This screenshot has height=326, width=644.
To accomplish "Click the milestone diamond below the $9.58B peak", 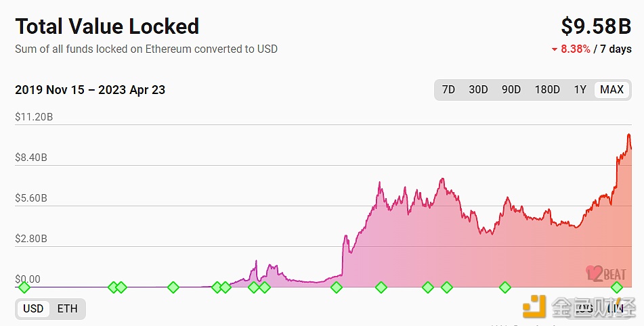I will point(617,287).
